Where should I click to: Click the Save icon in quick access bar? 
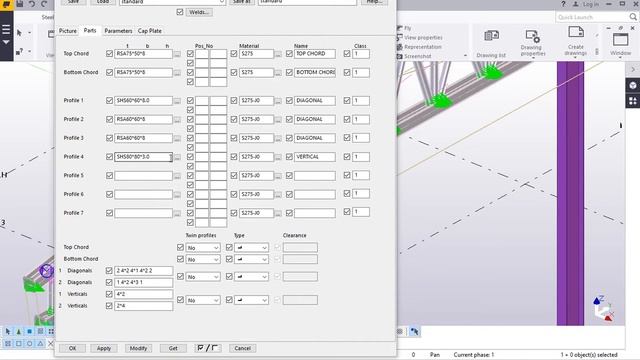tap(20, 4)
